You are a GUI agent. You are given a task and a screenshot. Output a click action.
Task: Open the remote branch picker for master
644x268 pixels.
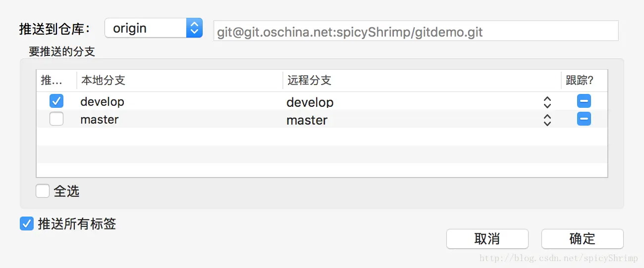(547, 120)
